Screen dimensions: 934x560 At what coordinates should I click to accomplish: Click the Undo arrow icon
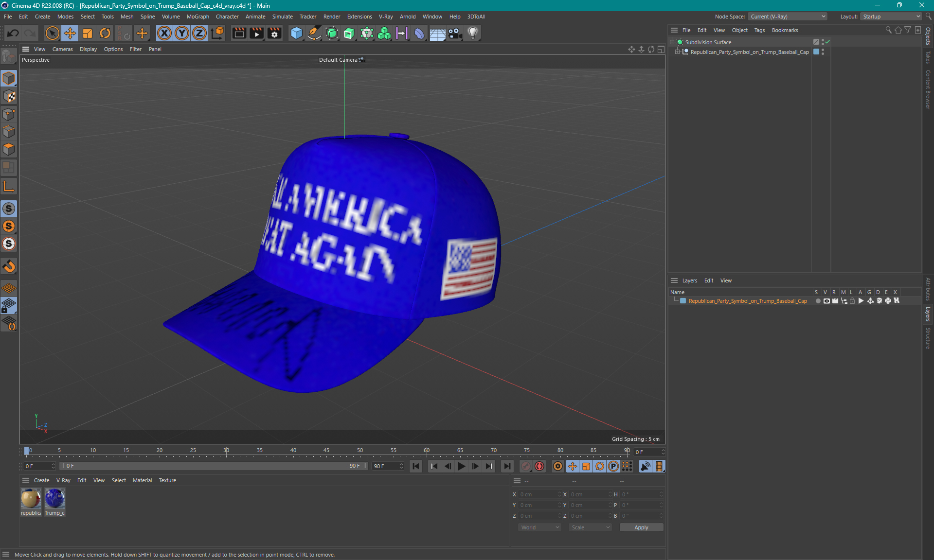13,33
